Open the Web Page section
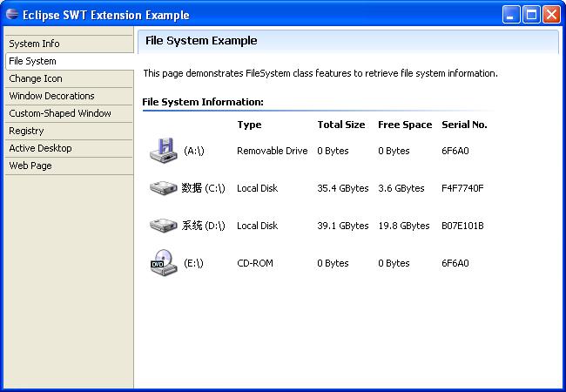This screenshot has width=566, height=392. click(x=70, y=166)
